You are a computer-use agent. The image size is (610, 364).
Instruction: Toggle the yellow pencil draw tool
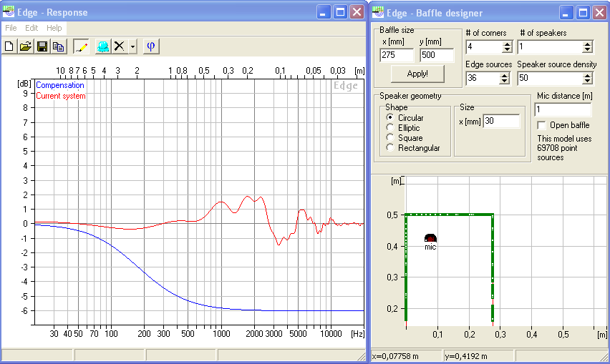click(x=81, y=46)
